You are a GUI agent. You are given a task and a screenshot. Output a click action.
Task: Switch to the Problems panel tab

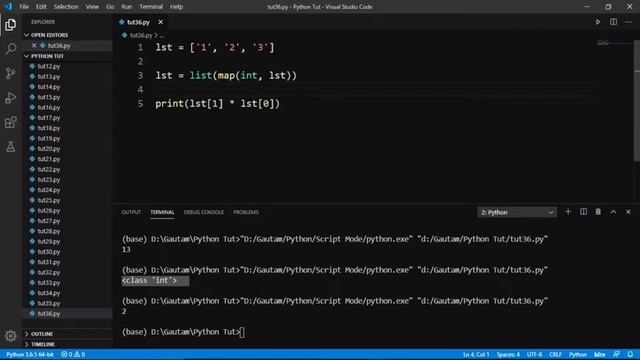pyautogui.click(x=246, y=212)
